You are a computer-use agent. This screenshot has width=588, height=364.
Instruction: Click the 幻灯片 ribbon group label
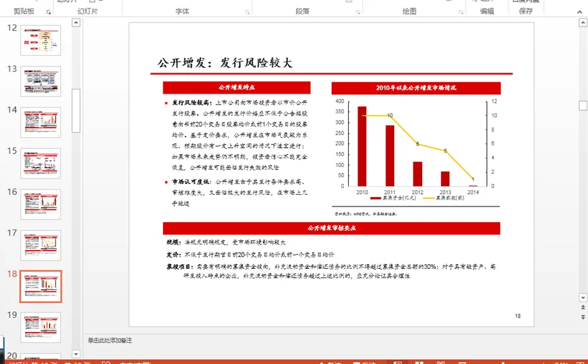pyautogui.click(x=88, y=12)
